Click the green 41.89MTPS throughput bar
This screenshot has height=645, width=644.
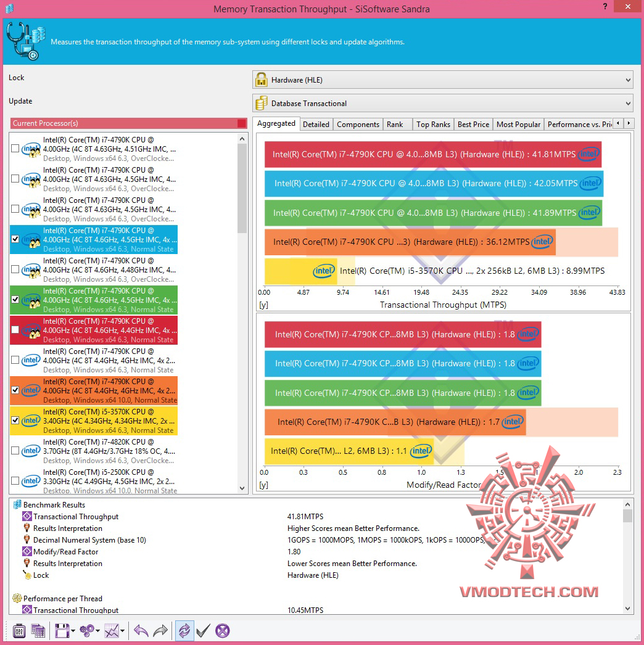pos(433,213)
